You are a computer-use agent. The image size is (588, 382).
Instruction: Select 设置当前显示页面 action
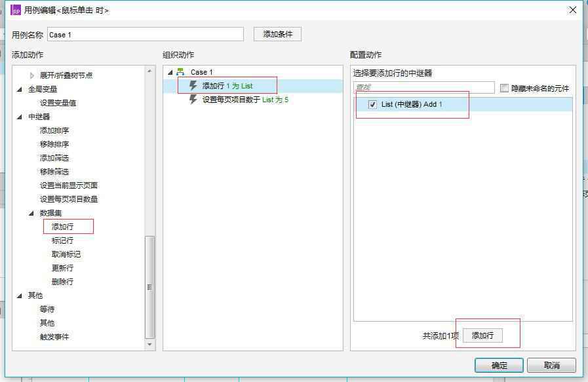point(69,185)
